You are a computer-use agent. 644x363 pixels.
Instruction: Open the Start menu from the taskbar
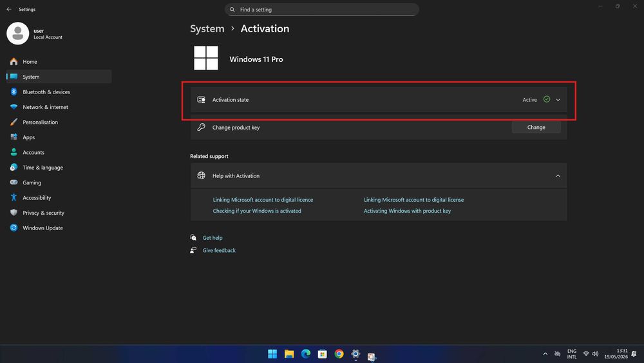click(x=272, y=354)
